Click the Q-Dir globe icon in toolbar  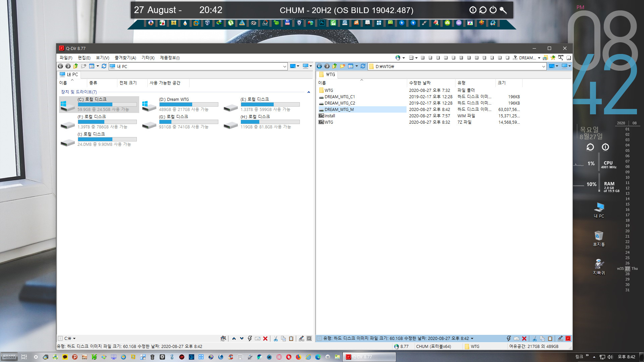pos(398,58)
